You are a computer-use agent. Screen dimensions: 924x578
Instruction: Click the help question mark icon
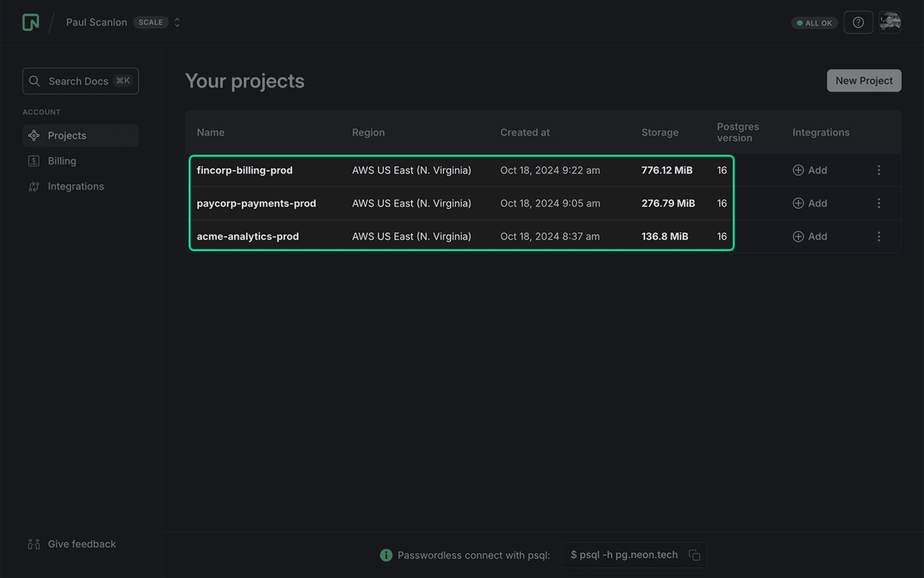click(x=858, y=22)
